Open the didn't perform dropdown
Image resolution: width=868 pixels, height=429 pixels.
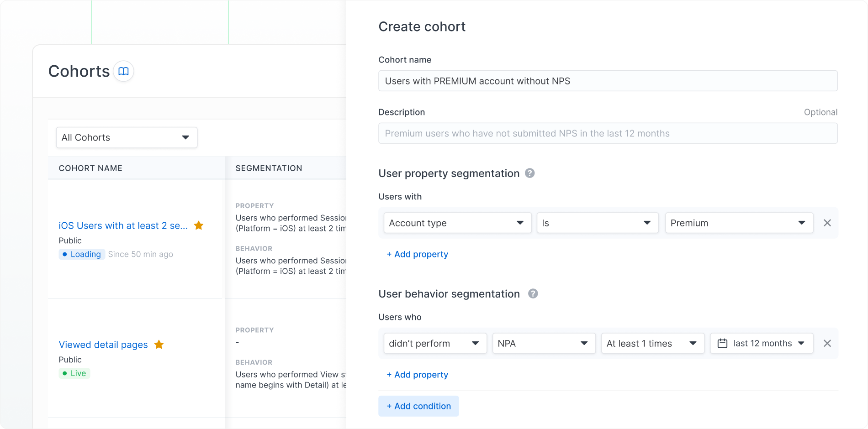click(x=434, y=343)
